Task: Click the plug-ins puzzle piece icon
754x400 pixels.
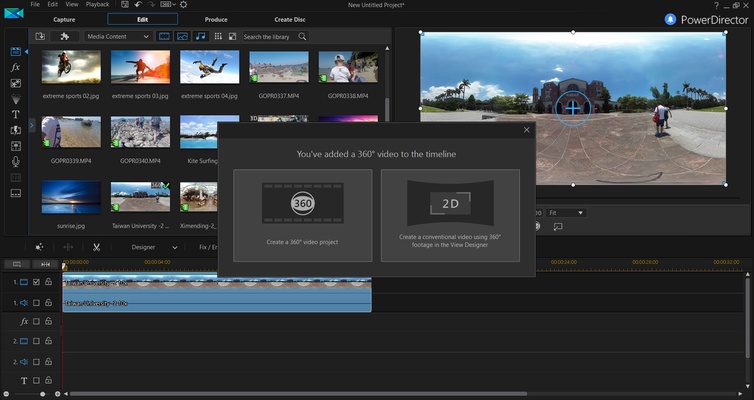Action: [x=65, y=36]
